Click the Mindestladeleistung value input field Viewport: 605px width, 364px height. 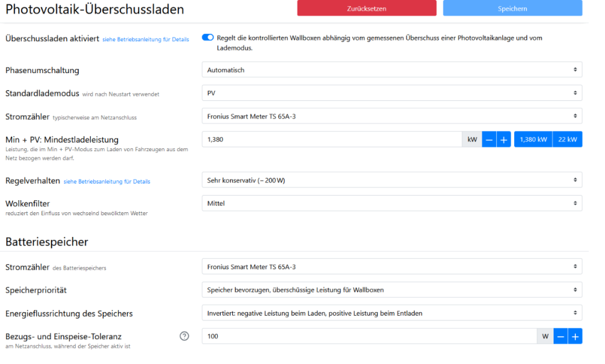pos(332,140)
